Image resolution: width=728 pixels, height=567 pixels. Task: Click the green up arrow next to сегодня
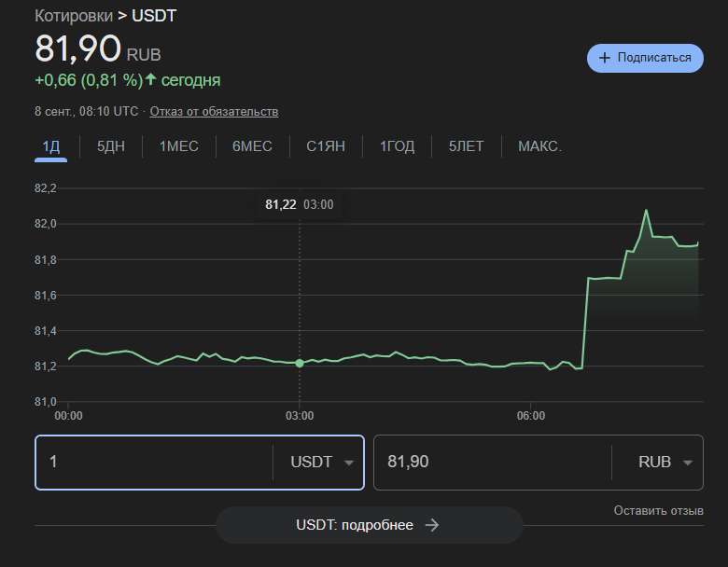point(150,79)
